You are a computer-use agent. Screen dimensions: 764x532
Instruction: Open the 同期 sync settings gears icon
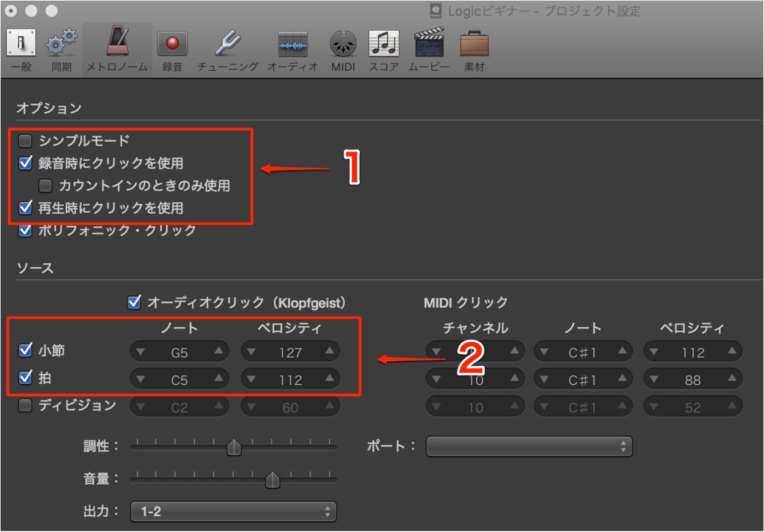62,44
